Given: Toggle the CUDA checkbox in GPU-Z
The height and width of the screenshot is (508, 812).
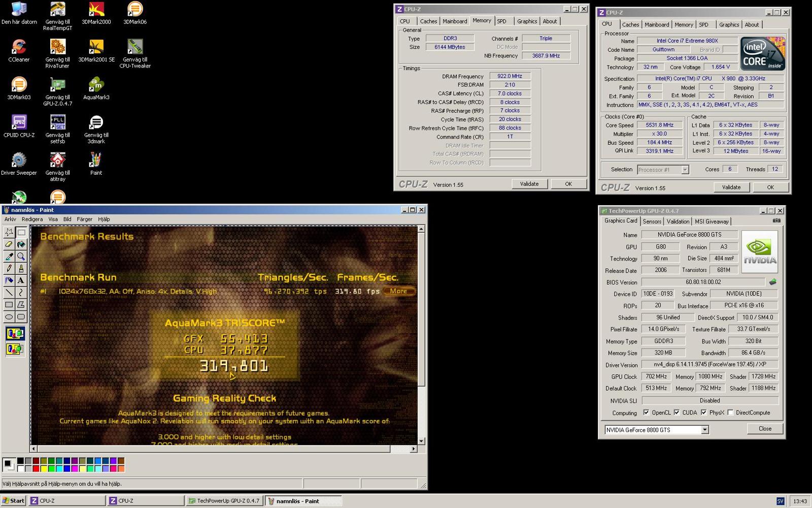Looking at the screenshot, I should click(x=676, y=412).
